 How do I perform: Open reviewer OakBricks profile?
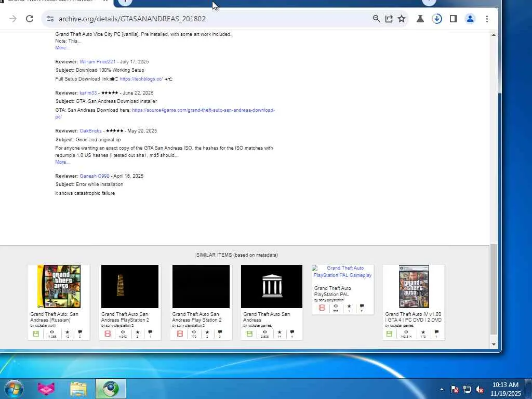(90, 131)
